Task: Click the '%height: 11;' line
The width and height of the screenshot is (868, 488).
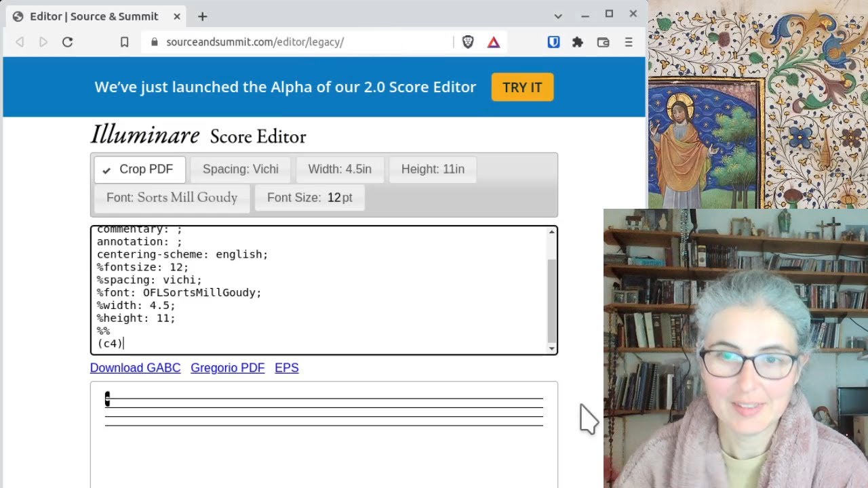Action: coord(136,318)
